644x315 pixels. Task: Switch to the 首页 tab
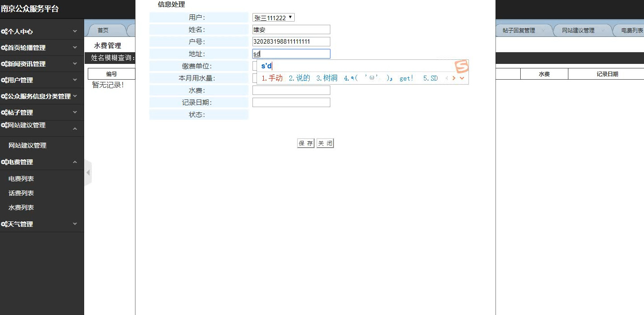(x=103, y=31)
